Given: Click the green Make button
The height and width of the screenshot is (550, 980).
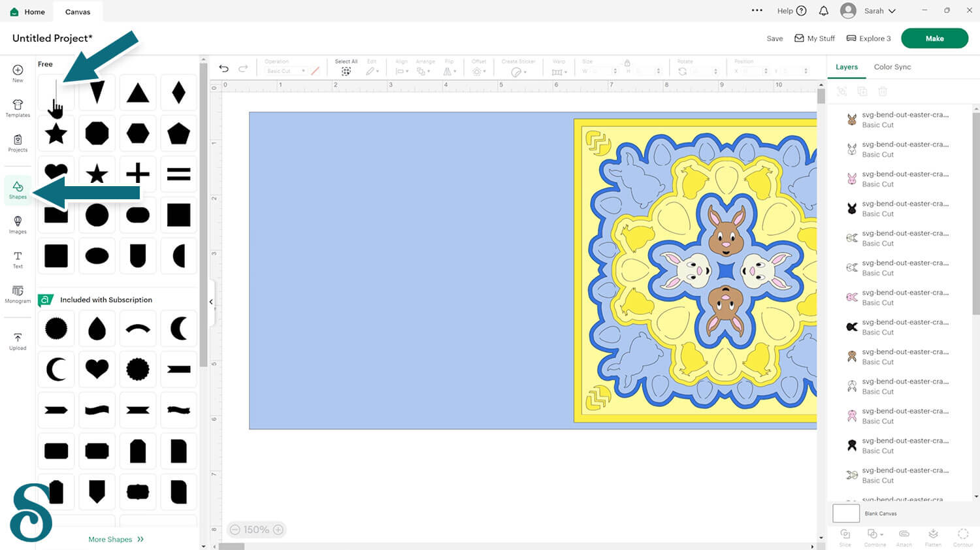Looking at the screenshot, I should coord(934,39).
